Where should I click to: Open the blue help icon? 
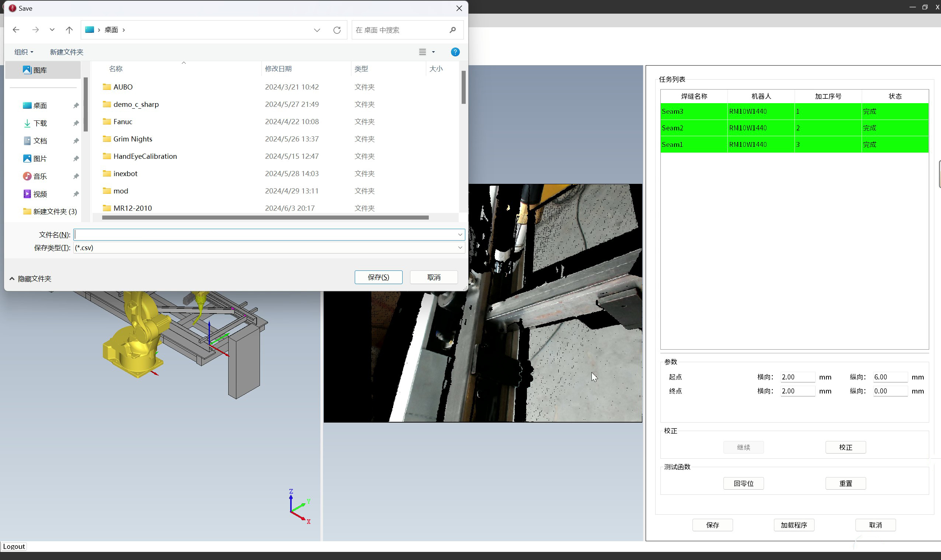click(x=455, y=52)
